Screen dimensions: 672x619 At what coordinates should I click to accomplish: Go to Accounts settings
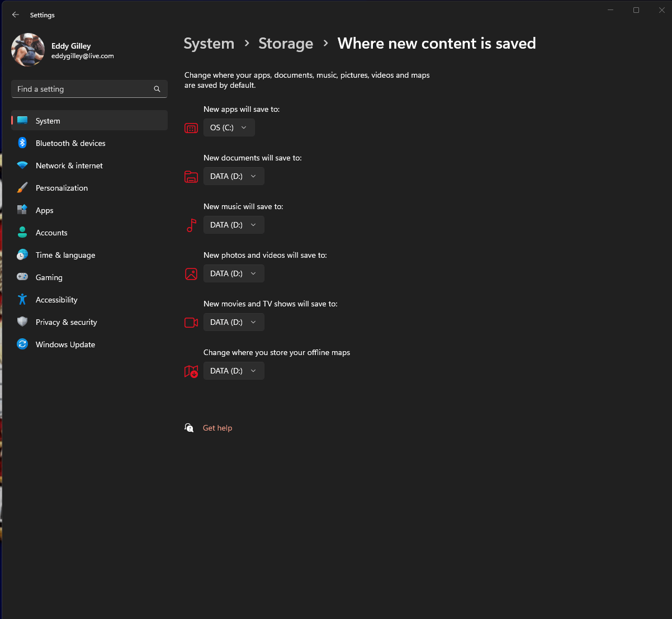[x=51, y=233]
